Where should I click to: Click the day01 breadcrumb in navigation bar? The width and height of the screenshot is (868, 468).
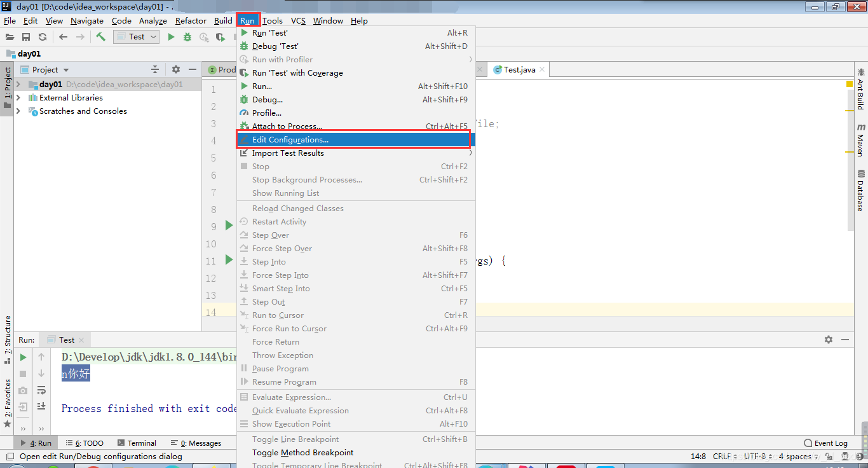24,54
